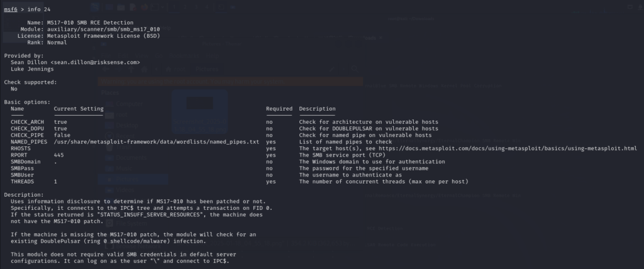
Task: Click the RPORT value 445
Action: click(58, 155)
